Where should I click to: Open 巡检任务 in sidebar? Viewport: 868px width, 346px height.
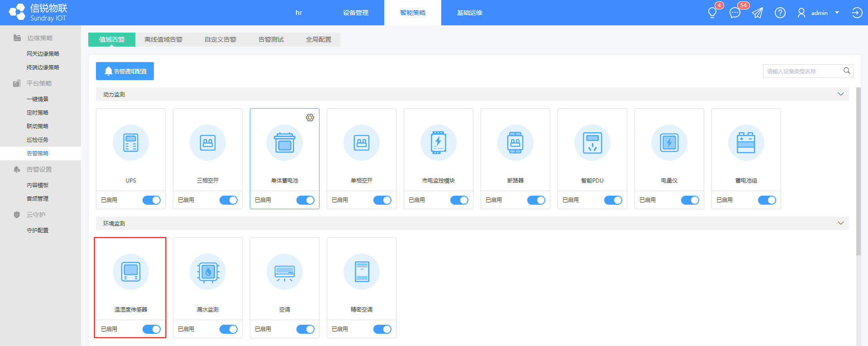point(38,140)
